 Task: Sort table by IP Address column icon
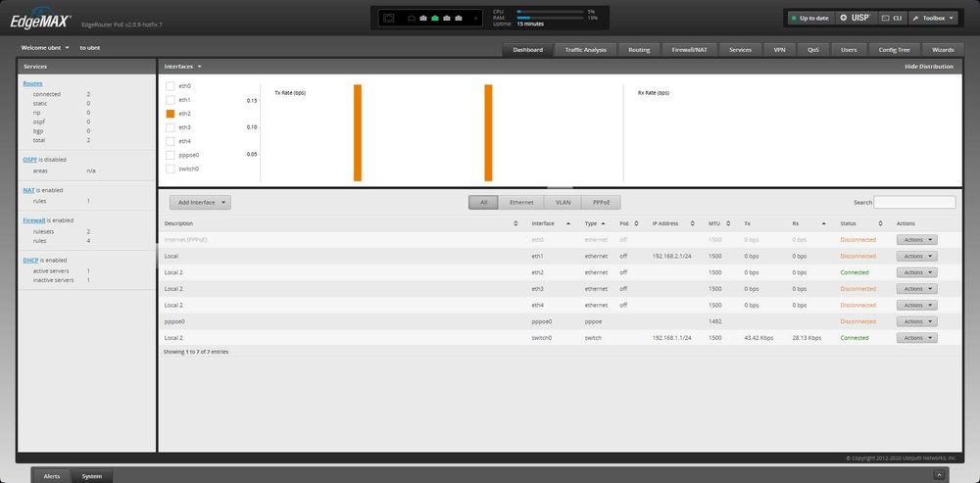pyautogui.click(x=693, y=223)
